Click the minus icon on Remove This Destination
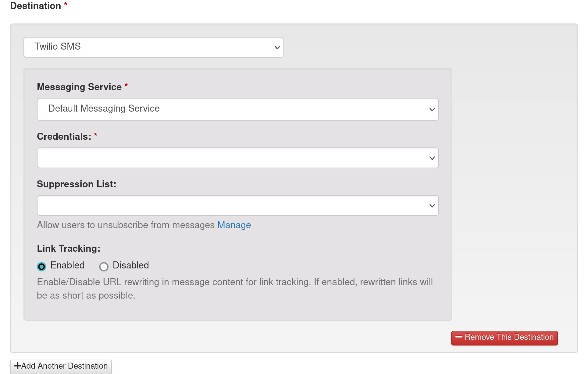 pos(459,337)
